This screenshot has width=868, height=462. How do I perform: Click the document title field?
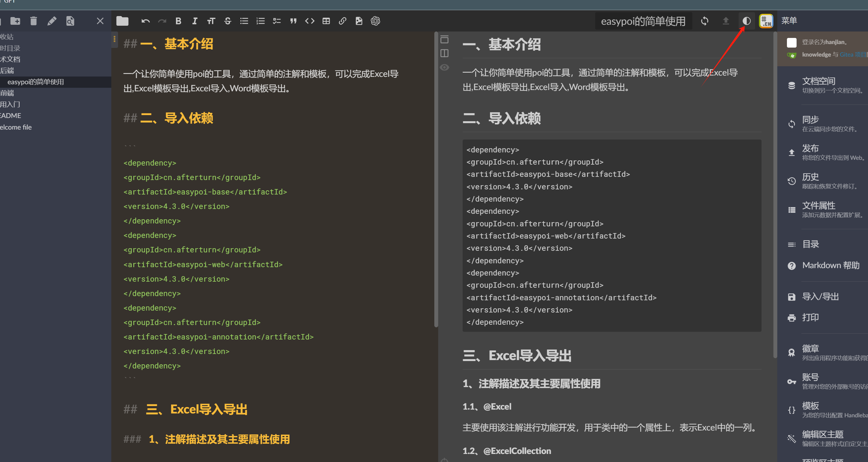click(642, 21)
